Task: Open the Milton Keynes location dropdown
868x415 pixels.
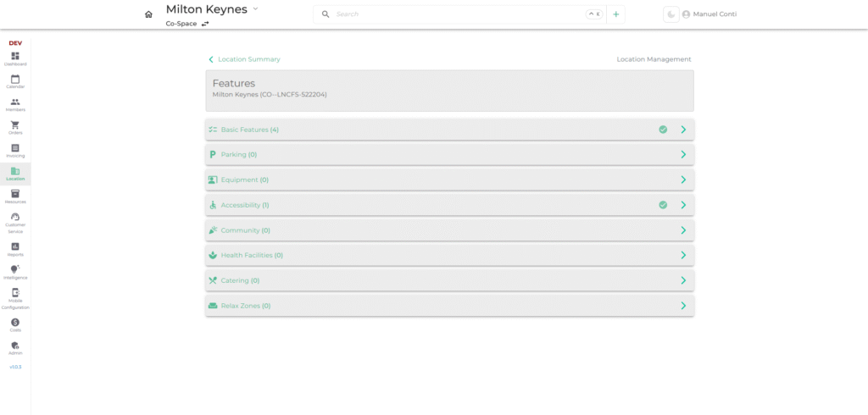Action: pos(255,8)
